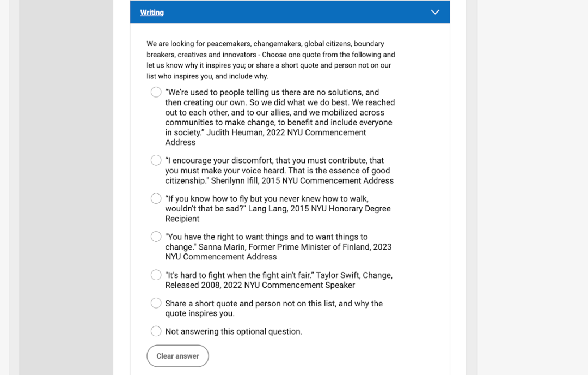The height and width of the screenshot is (375, 588).
Task: Select radio for not answering optional question
Action: (x=156, y=331)
